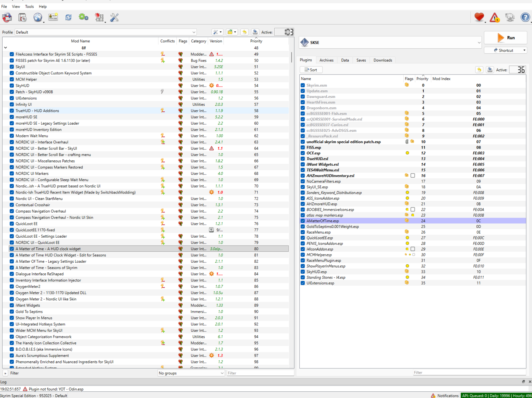Toggle the moreHUD SE mod checkbox

click(x=12, y=117)
